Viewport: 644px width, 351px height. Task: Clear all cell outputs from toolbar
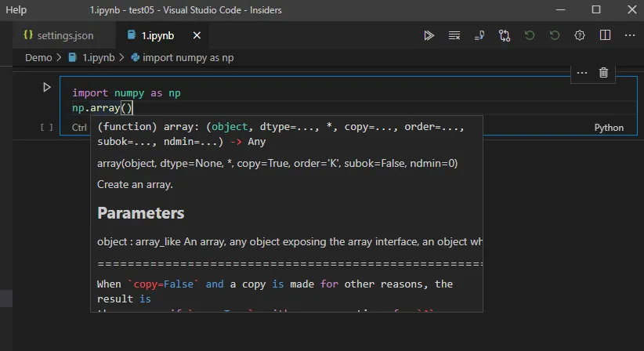454,35
